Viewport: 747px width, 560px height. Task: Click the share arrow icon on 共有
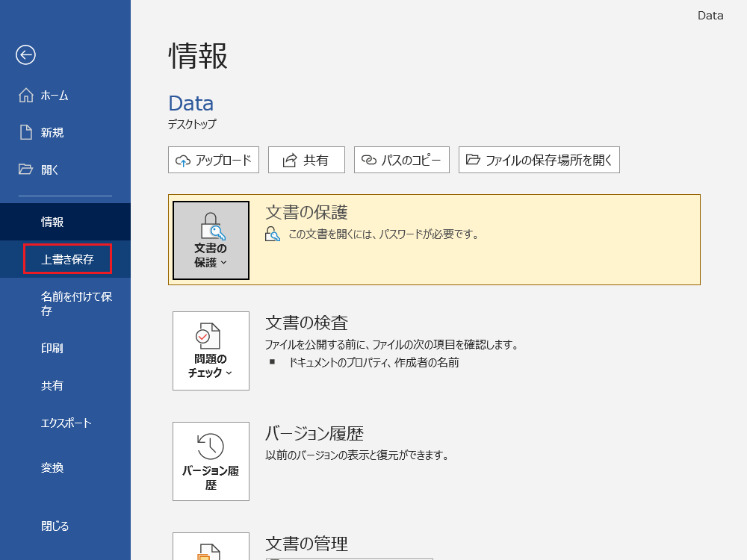290,161
